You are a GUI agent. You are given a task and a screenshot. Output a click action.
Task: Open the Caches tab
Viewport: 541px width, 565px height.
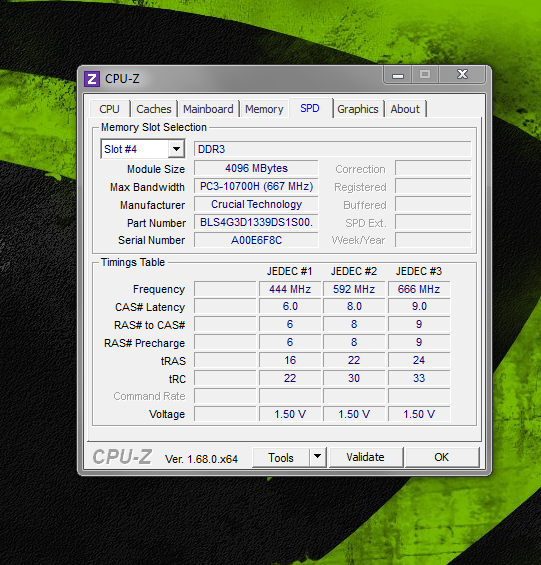click(x=154, y=109)
